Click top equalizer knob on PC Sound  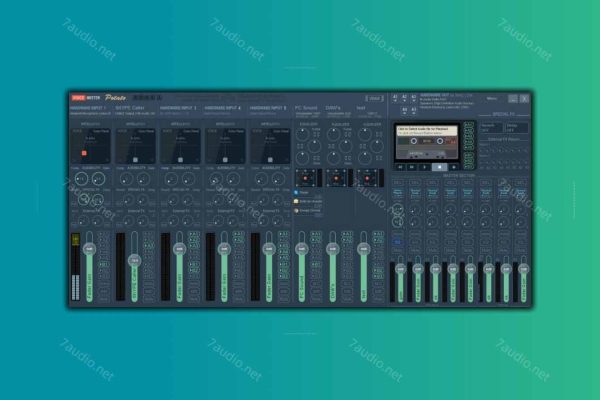302,134
